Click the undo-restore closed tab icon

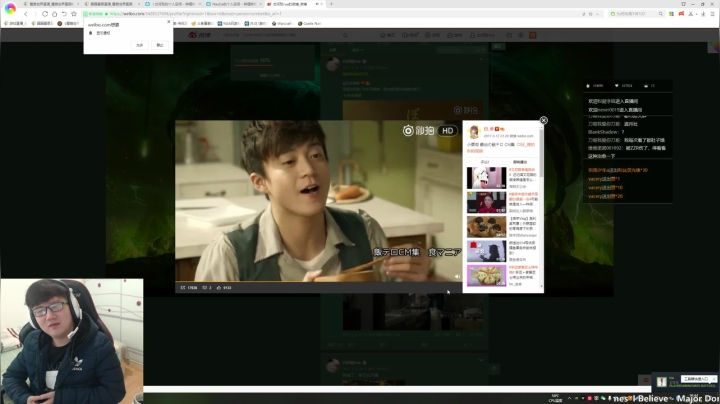64,14
